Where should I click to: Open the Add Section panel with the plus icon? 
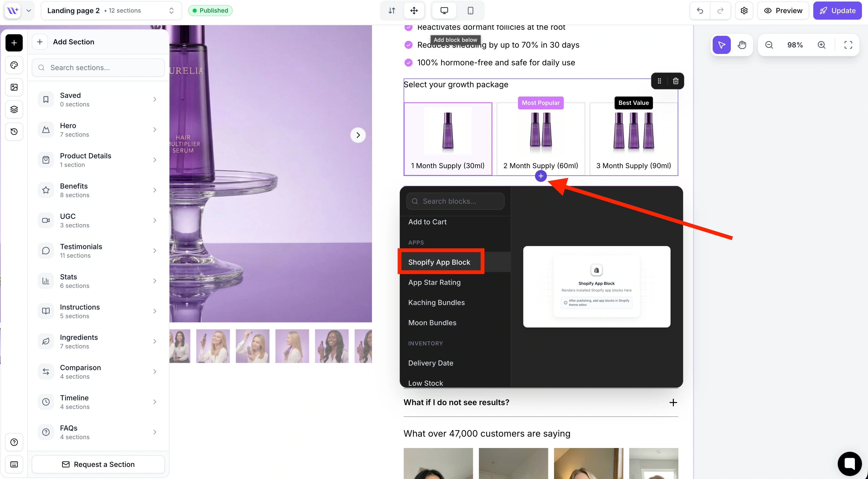point(14,42)
